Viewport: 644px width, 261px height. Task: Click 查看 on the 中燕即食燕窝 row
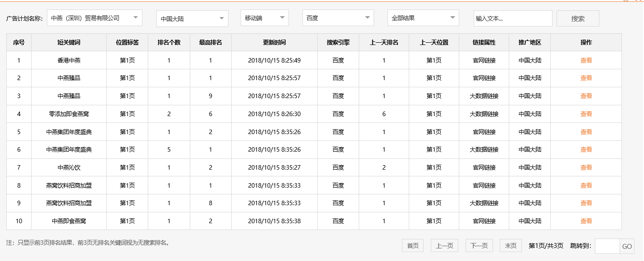[x=586, y=221]
